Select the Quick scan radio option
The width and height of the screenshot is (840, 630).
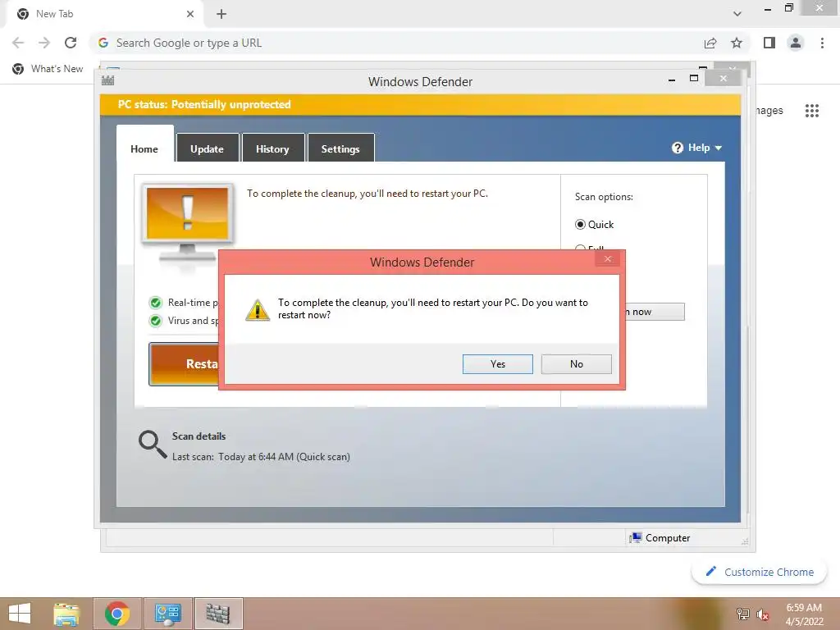580,225
